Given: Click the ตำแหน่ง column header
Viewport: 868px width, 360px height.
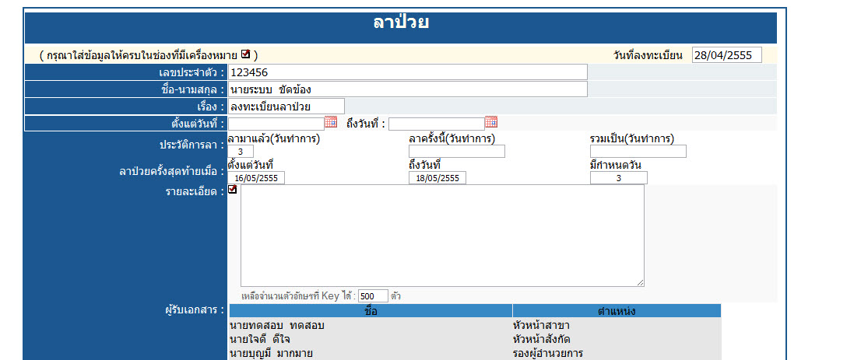Looking at the screenshot, I should (617, 311).
